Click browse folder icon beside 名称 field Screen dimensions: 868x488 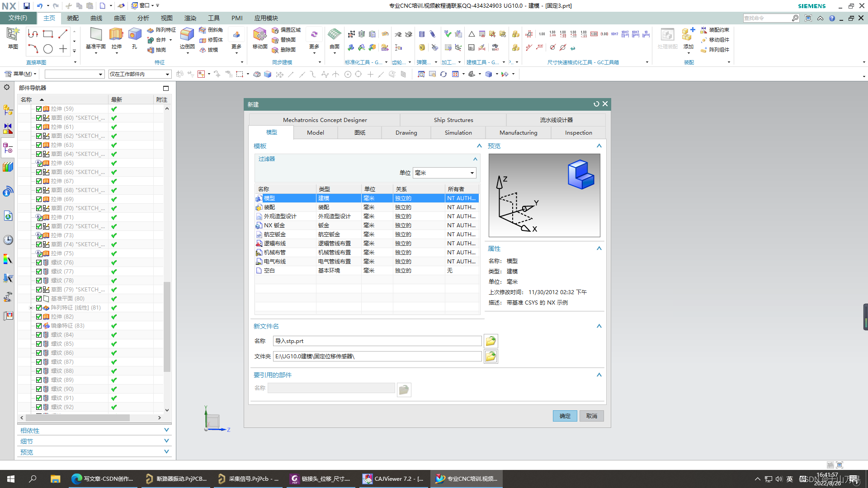tap(491, 341)
